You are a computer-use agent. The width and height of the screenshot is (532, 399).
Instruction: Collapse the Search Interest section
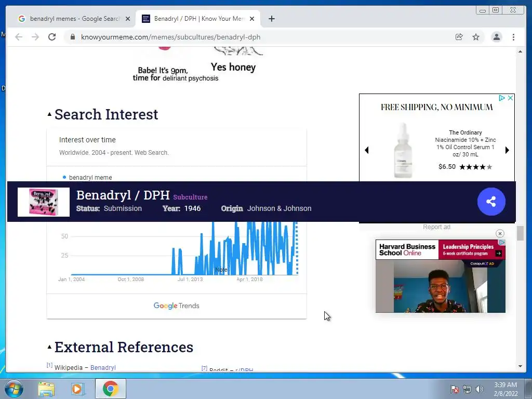coord(49,114)
